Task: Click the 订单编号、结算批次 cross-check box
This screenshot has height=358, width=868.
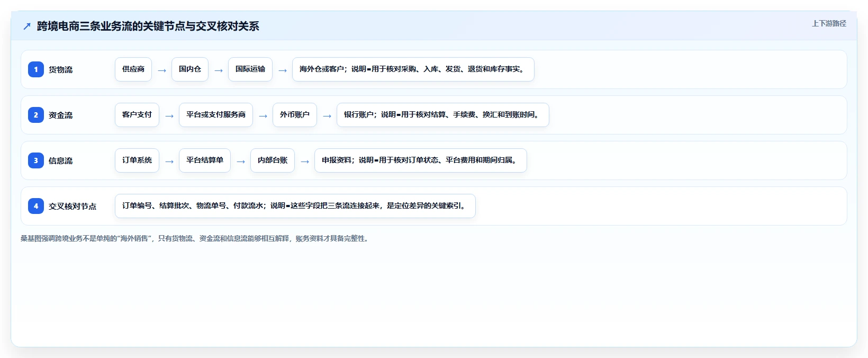Action: (295, 206)
